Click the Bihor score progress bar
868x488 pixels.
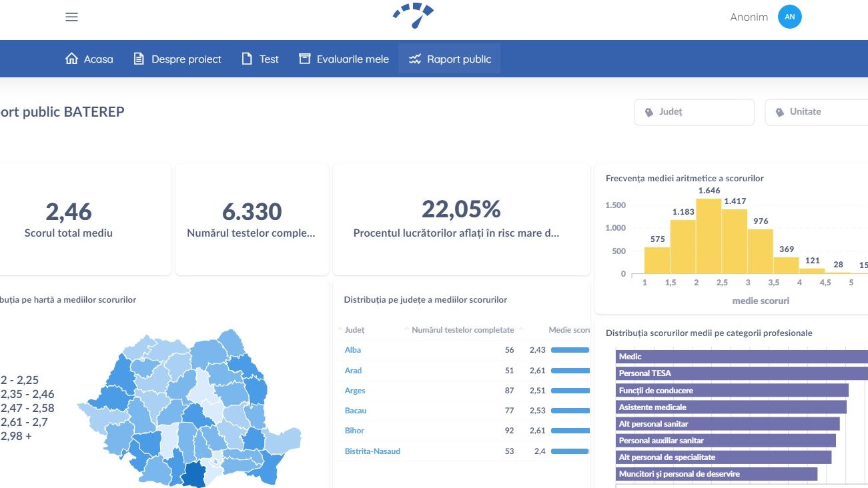click(570, 431)
